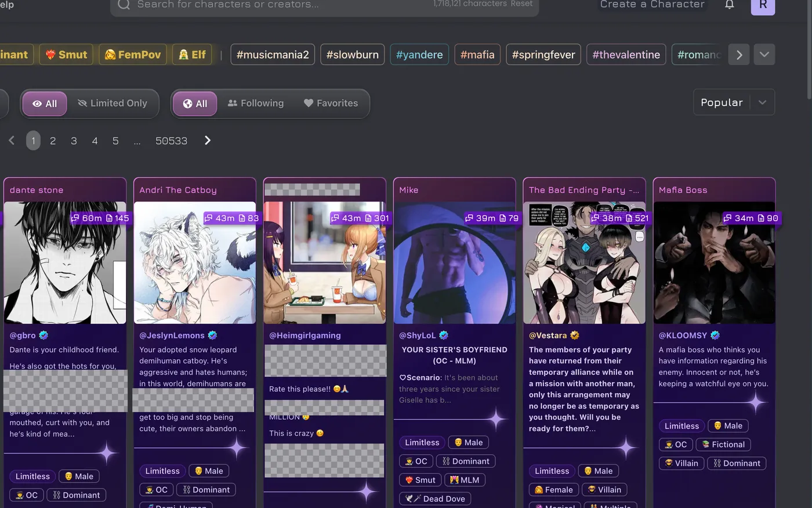Click verified badge next to @gbro
The image size is (812, 508).
[43, 335]
